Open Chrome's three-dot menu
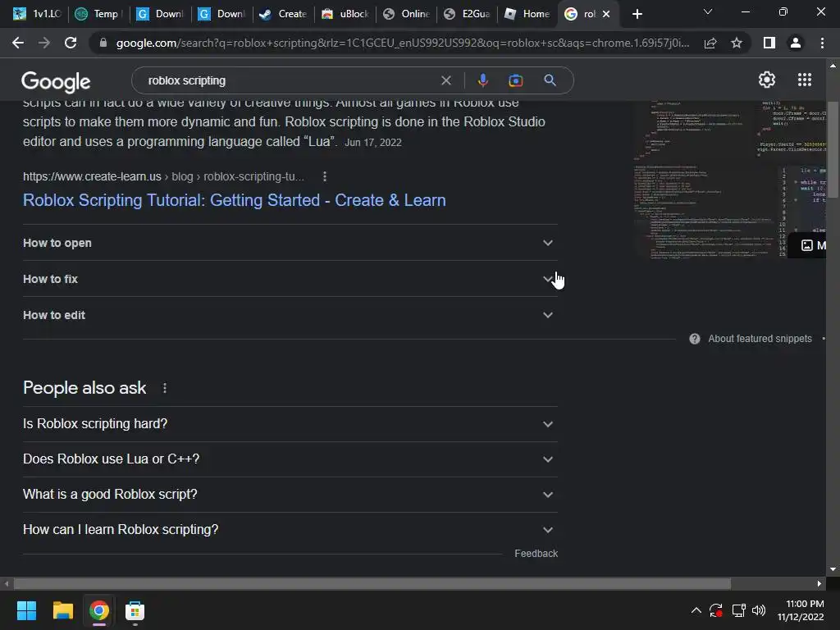Viewport: 840px width, 630px height. coord(822,43)
